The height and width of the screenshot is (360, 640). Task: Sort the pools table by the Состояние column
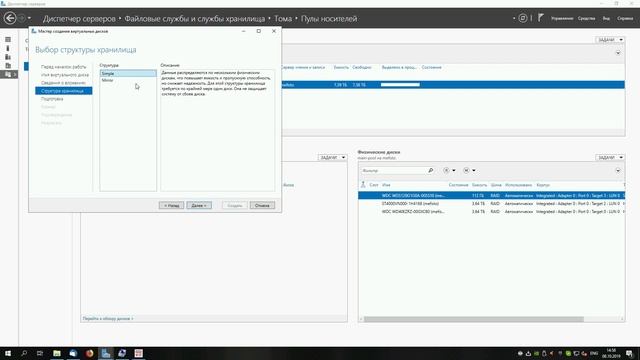[431, 67]
